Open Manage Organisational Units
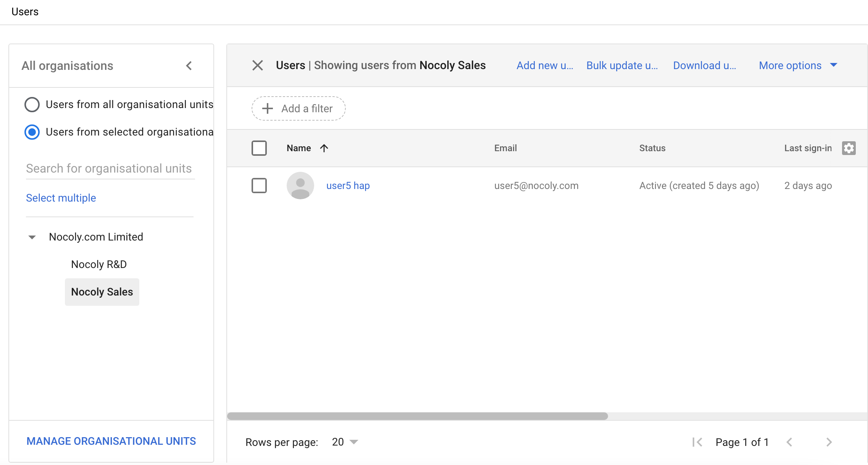868x465 pixels. coord(111,441)
